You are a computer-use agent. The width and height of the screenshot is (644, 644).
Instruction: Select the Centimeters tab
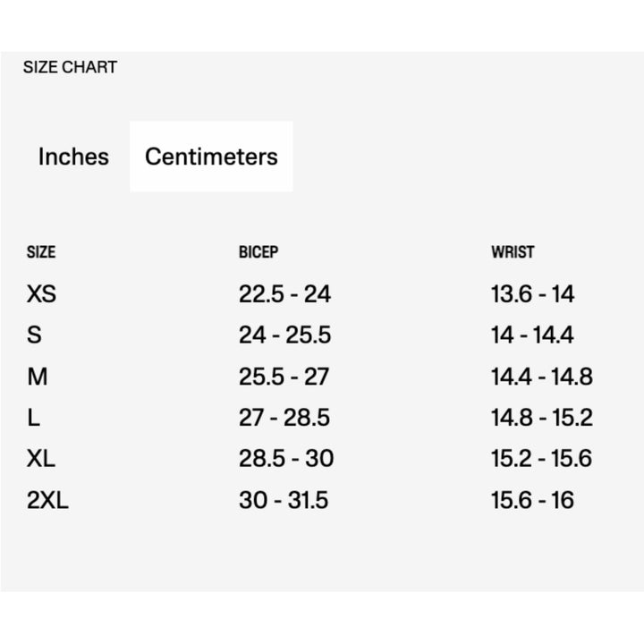pos(211,157)
